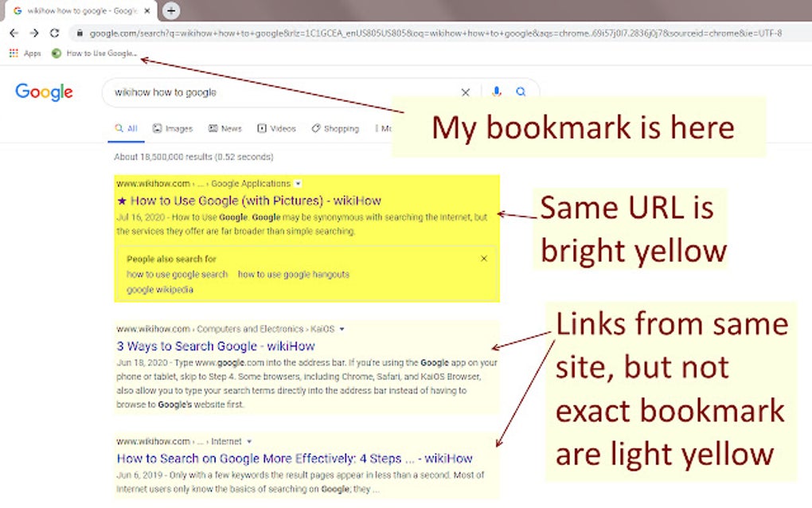Open the 'How to Use Google' bookmark
This screenshot has width=812, height=508.
click(94, 53)
